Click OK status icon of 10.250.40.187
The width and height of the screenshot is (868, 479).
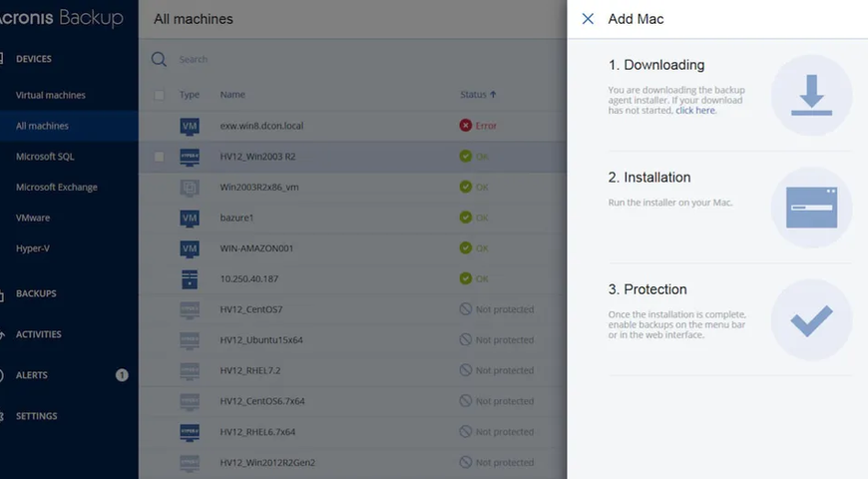point(466,278)
